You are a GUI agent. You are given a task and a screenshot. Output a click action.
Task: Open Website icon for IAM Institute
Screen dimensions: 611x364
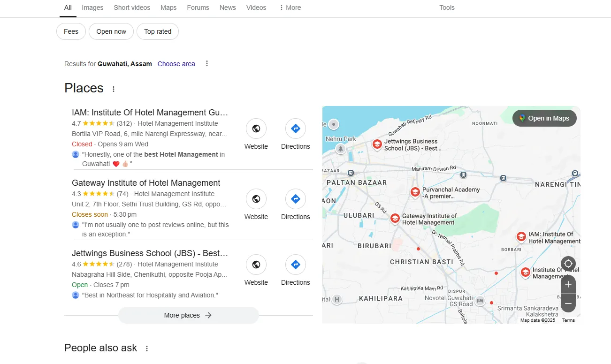(256, 129)
